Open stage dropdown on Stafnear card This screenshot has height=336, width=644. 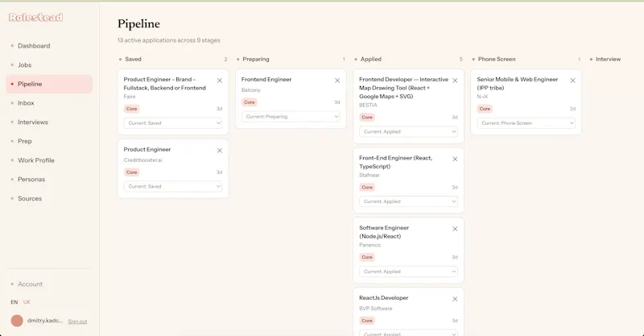pyautogui.click(x=408, y=201)
